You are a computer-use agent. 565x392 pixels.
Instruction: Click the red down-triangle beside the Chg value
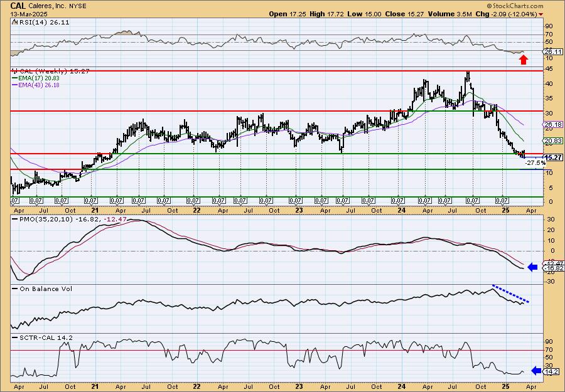point(541,14)
